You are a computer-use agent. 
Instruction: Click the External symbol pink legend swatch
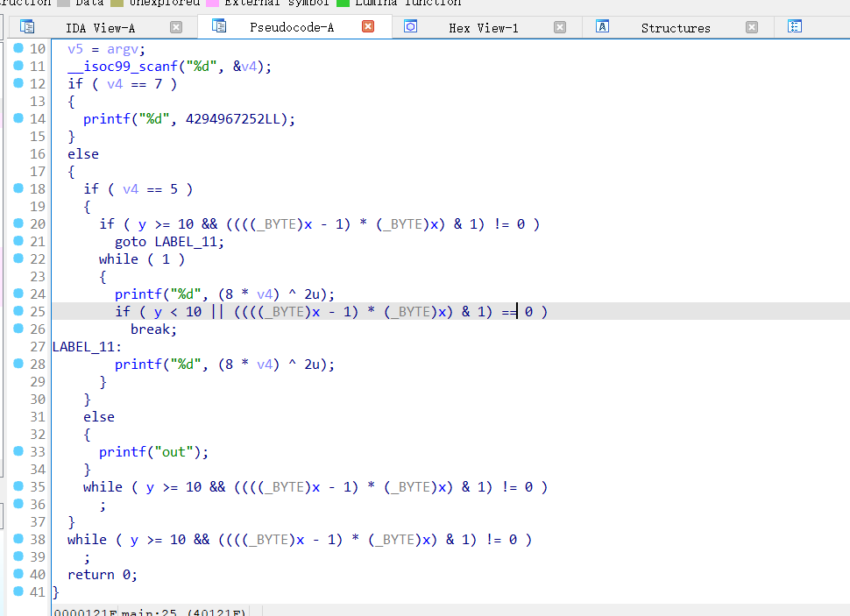[212, 3]
